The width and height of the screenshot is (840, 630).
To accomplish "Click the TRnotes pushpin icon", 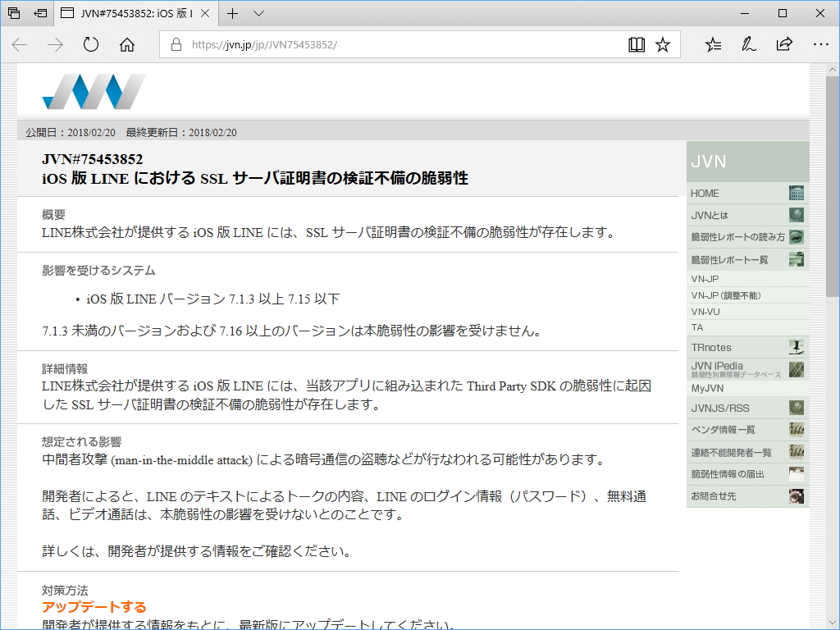I will coord(795,347).
